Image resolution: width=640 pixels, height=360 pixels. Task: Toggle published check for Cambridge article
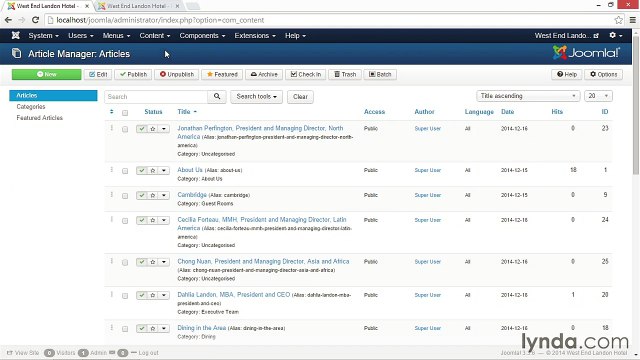[x=142, y=196]
